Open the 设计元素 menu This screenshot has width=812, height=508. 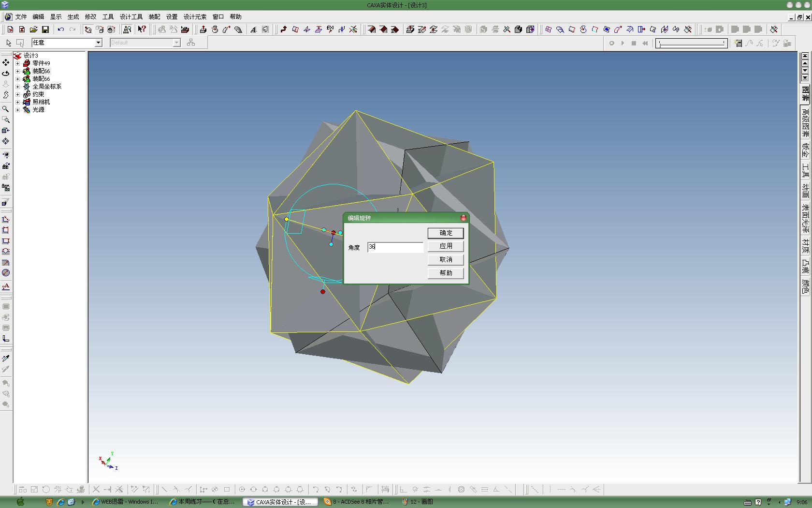pyautogui.click(x=195, y=17)
